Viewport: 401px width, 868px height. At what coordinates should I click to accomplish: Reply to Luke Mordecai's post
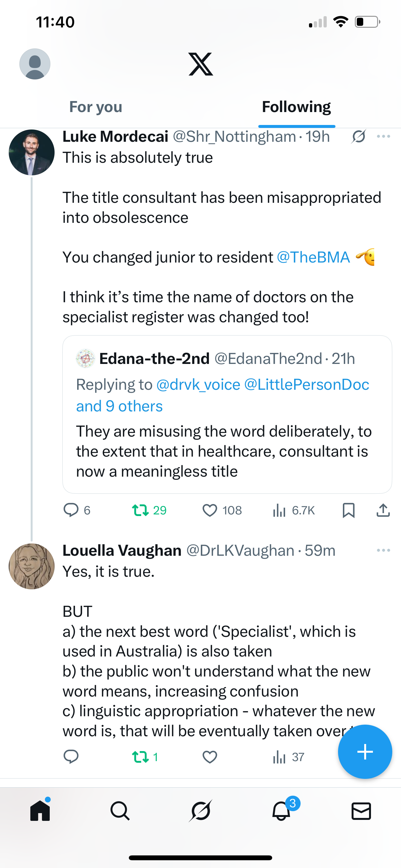(x=71, y=510)
